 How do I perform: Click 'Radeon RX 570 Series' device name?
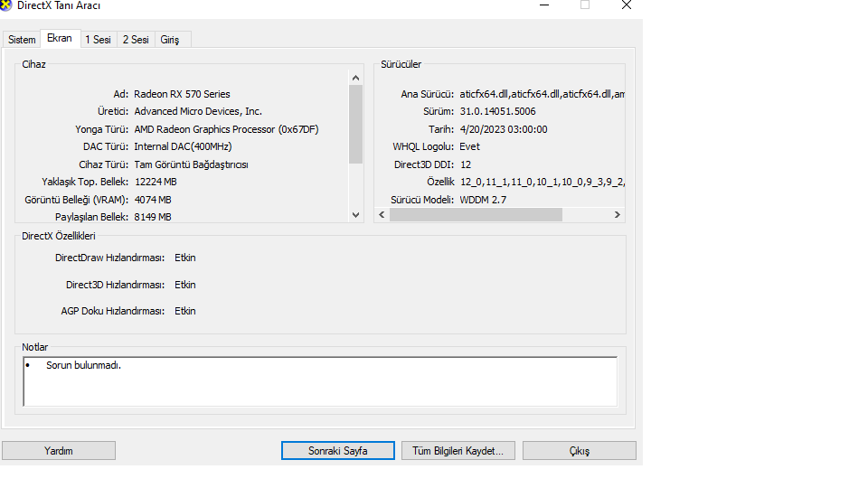point(182,94)
